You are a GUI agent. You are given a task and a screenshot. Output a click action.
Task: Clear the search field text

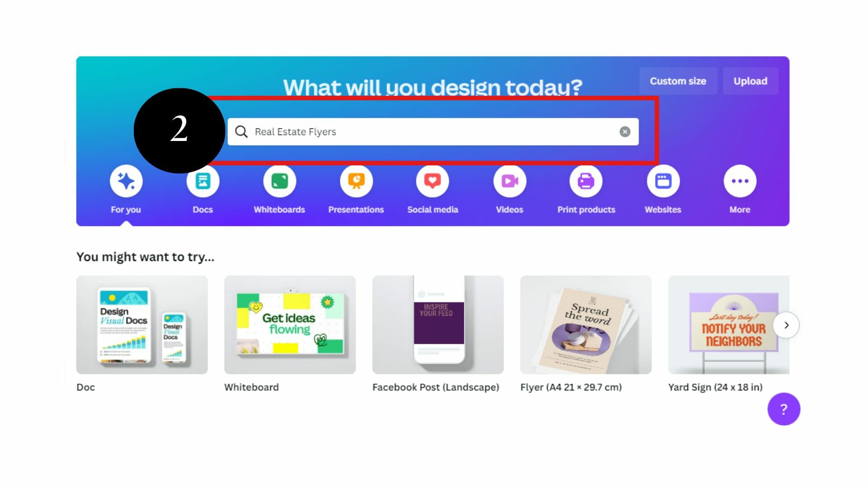coord(625,131)
